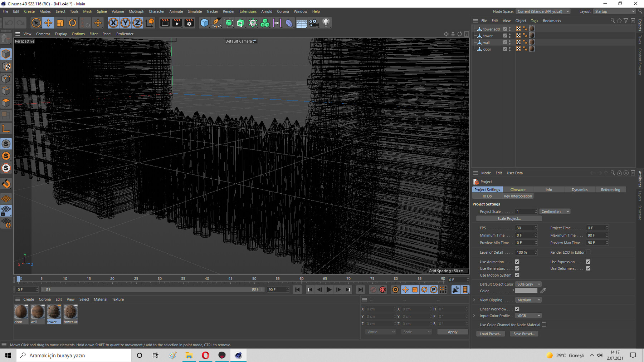The image size is (644, 362).
Task: Open the Layout Startup dropdown
Action: [614, 11]
